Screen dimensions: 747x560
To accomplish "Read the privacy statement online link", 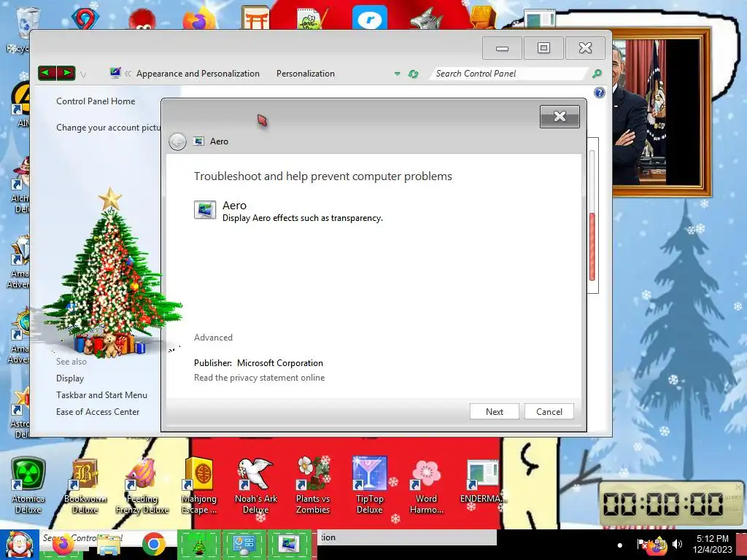I will click(x=259, y=378).
